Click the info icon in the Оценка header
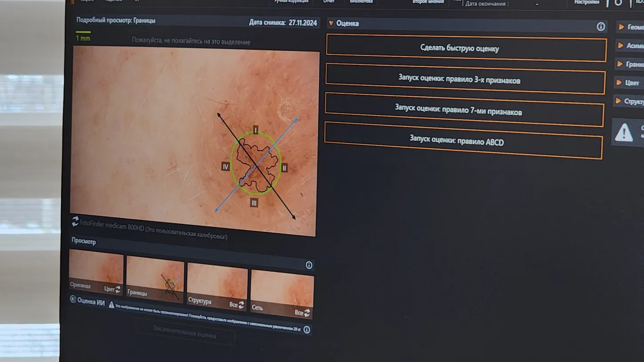This screenshot has height=362, width=644. (x=600, y=27)
